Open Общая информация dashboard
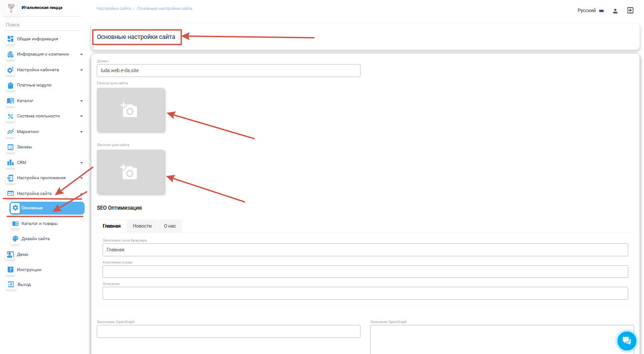The image size is (644, 354). [x=37, y=39]
